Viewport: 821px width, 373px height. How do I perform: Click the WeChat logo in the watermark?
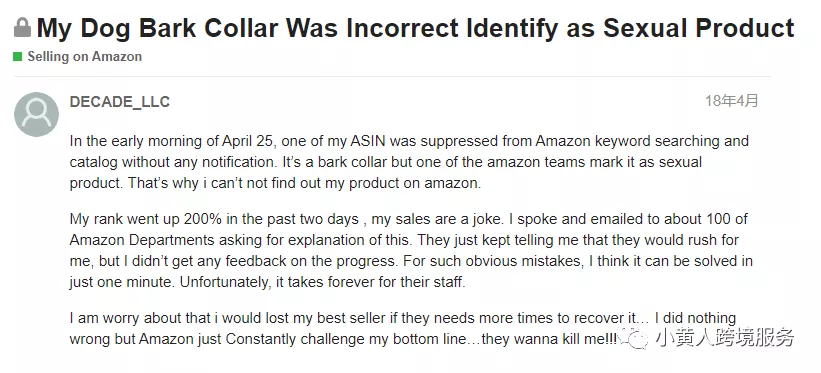[x=634, y=338]
